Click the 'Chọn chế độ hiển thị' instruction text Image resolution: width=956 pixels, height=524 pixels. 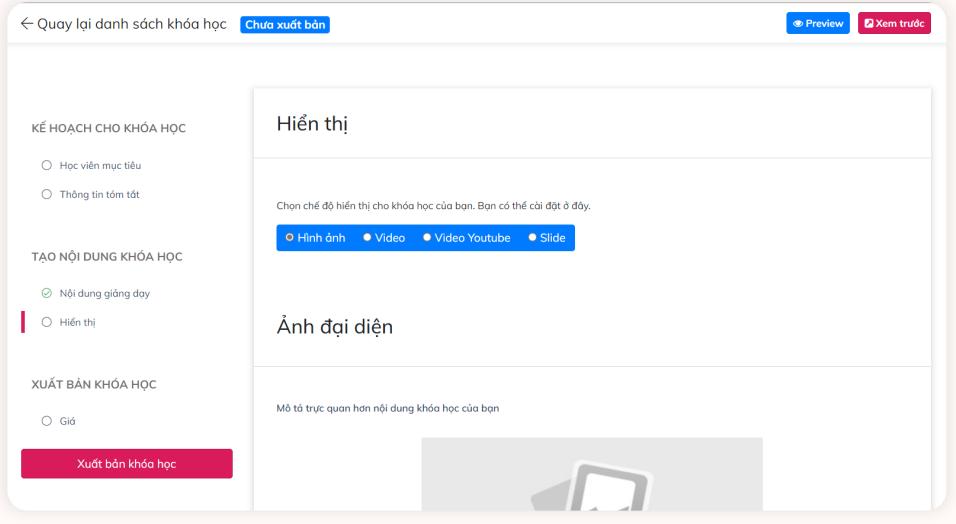coord(433,206)
